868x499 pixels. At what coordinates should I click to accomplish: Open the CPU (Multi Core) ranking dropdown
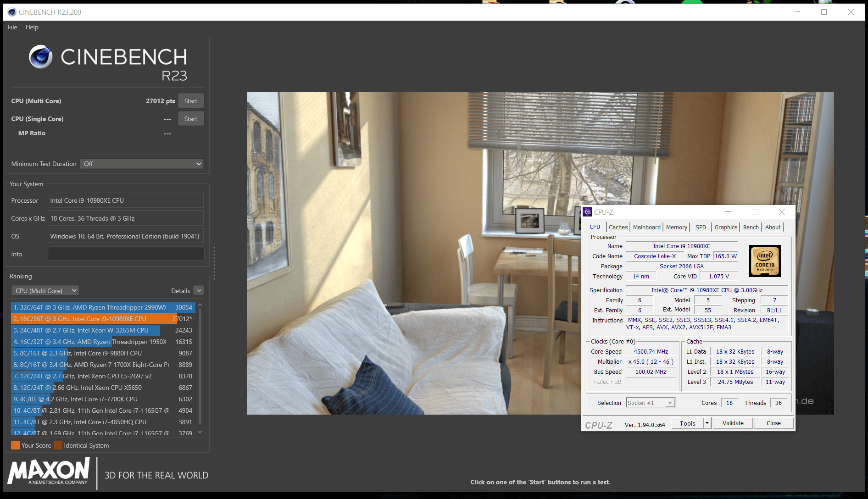(45, 290)
